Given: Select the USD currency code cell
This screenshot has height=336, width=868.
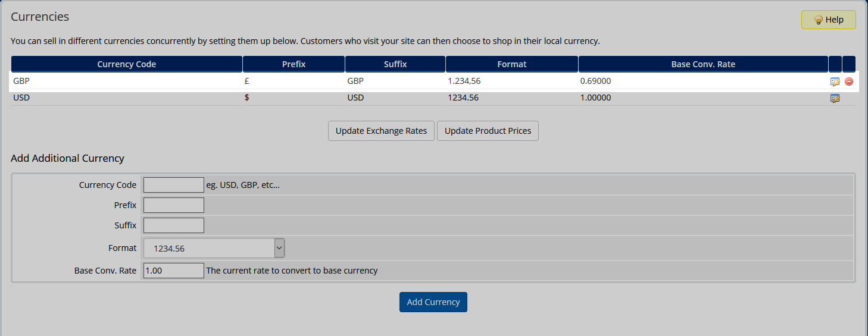Looking at the screenshot, I should 21,98.
